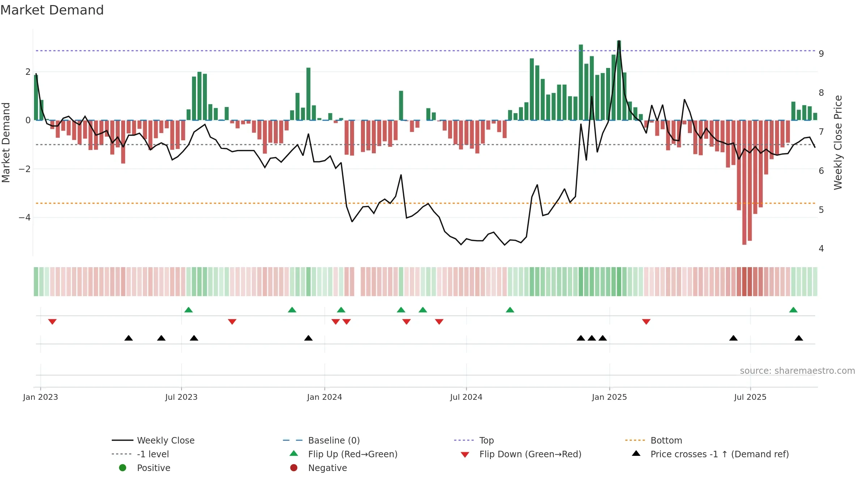The width and height of the screenshot is (868, 488).
Task: Click the tallest green bar near Jan 2025
Action: coord(619,80)
